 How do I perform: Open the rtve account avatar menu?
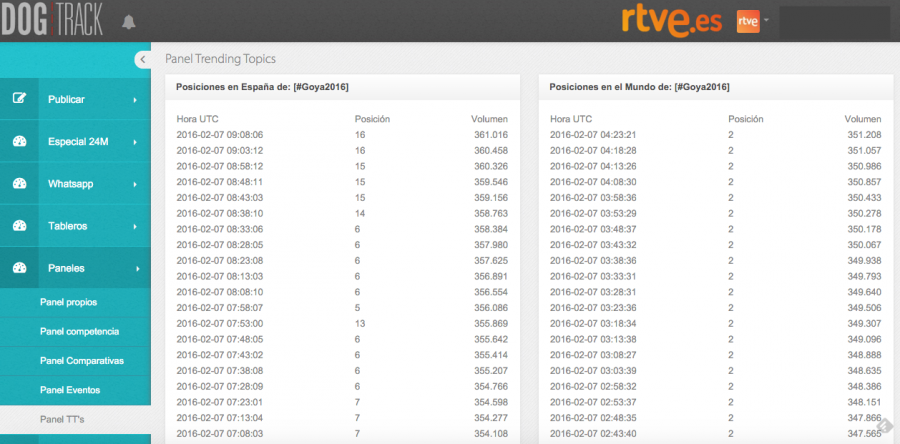pyautogui.click(x=752, y=22)
